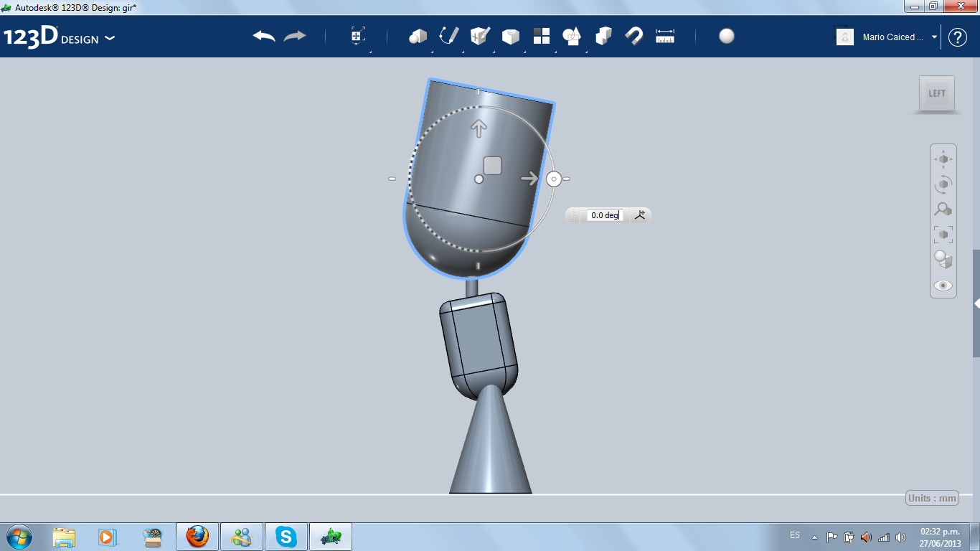Open the Pattern tool menu
Image resolution: width=980 pixels, height=551 pixels.
click(x=542, y=36)
